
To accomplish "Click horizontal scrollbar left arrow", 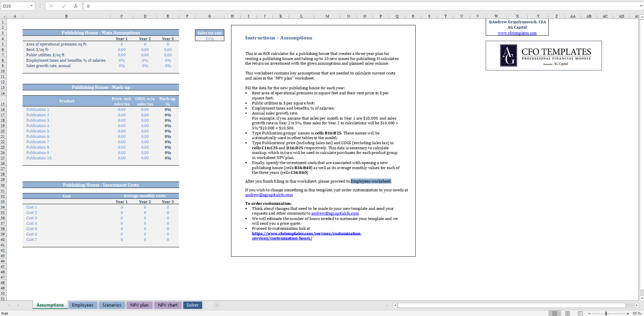I will 395,305.
